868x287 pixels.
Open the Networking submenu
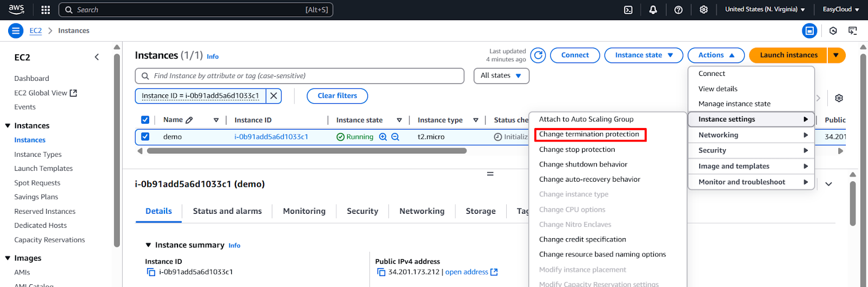pos(751,135)
